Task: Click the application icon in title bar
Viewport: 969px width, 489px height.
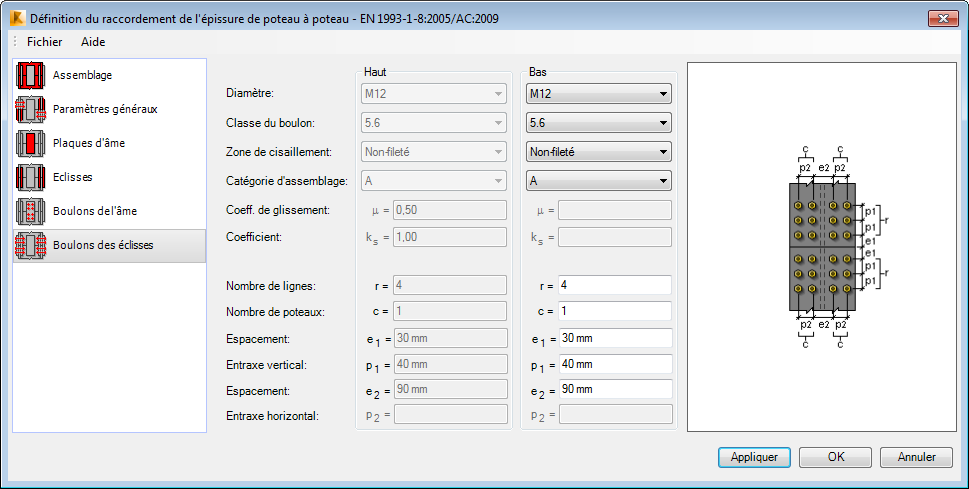Action: click(x=15, y=18)
